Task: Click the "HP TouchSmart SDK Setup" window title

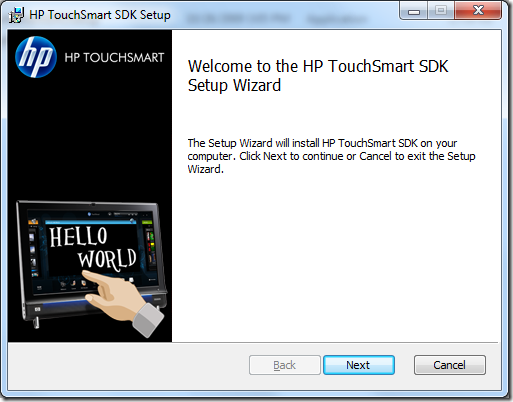Action: (100, 15)
